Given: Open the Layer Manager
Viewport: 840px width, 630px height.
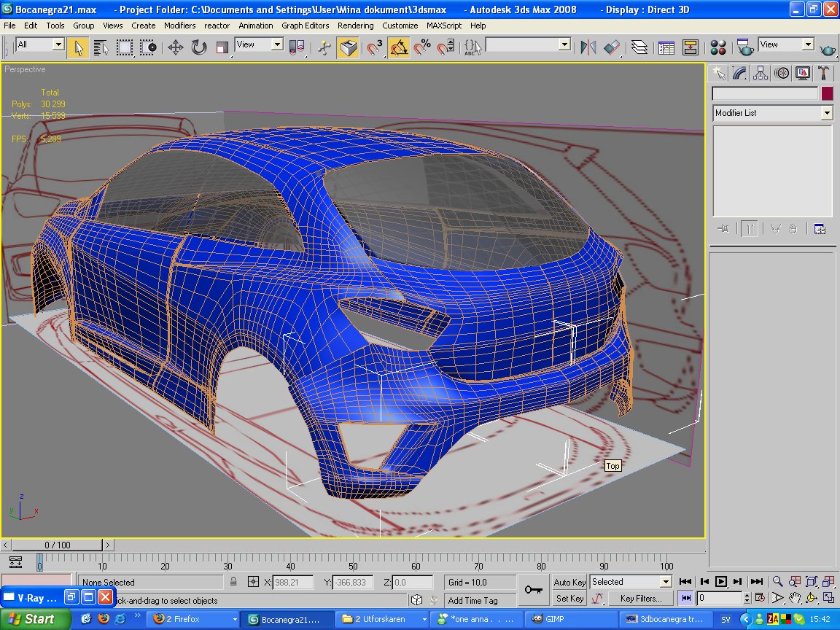Looking at the screenshot, I should tap(639, 48).
